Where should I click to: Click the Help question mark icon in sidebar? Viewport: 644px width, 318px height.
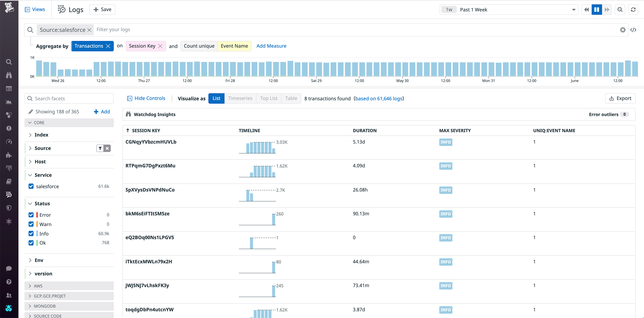point(9,282)
